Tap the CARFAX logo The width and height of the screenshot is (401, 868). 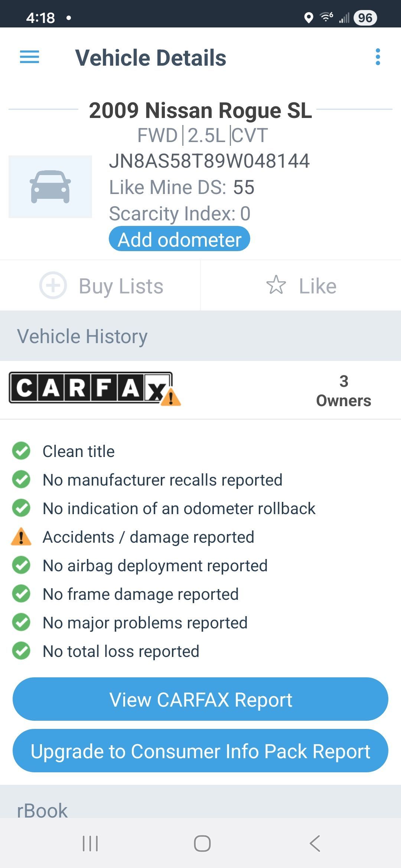coord(91,388)
